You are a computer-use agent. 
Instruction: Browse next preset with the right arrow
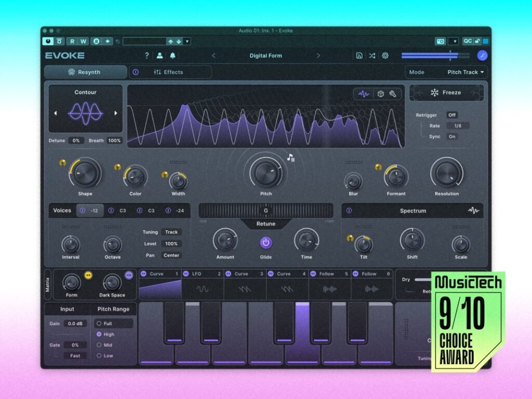(319, 55)
